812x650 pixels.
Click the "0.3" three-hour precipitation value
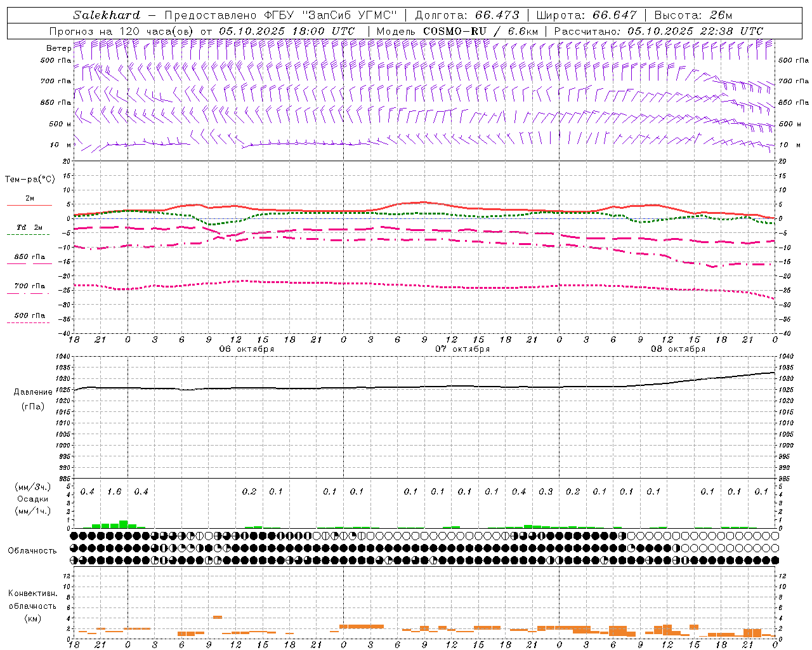click(546, 492)
